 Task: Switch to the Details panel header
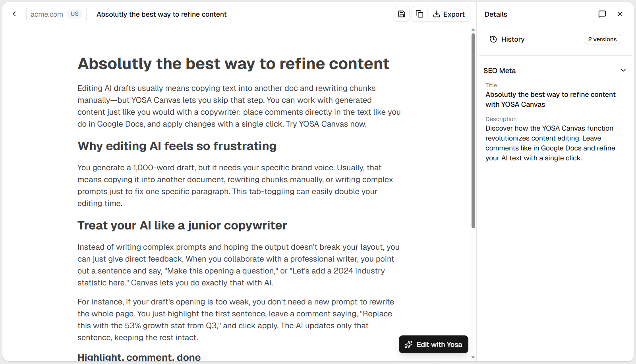495,14
